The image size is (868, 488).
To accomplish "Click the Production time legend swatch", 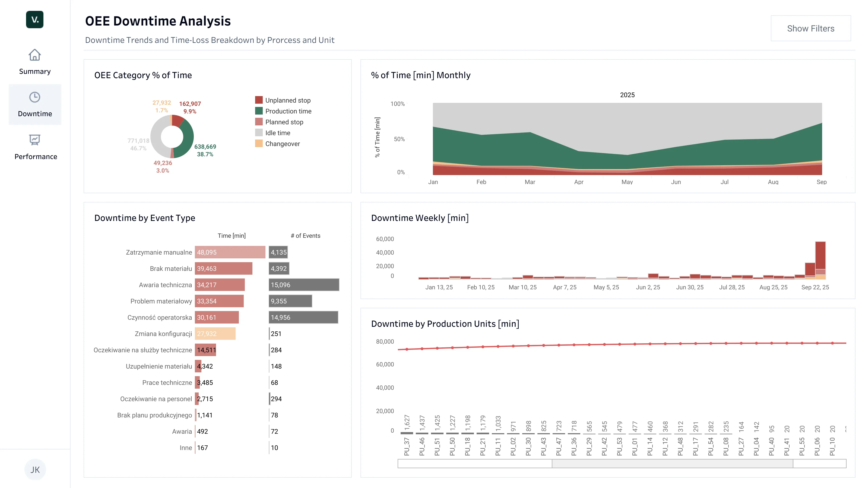I will pyautogui.click(x=259, y=111).
